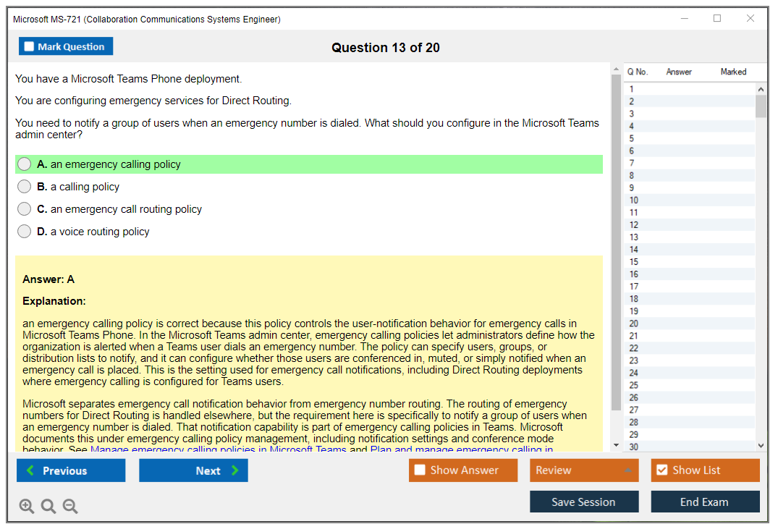The width and height of the screenshot is (778, 532).
Task: Click the Answer column header
Action: 679,72
